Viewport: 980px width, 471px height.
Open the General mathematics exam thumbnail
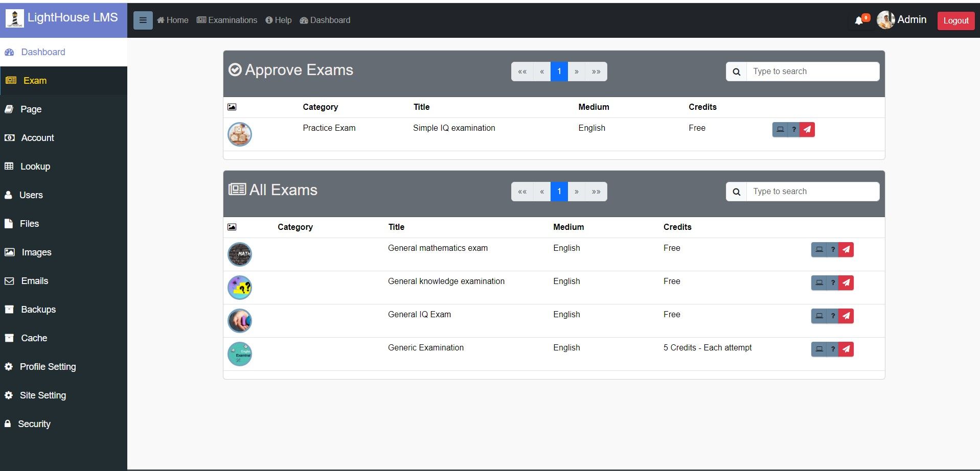point(239,254)
